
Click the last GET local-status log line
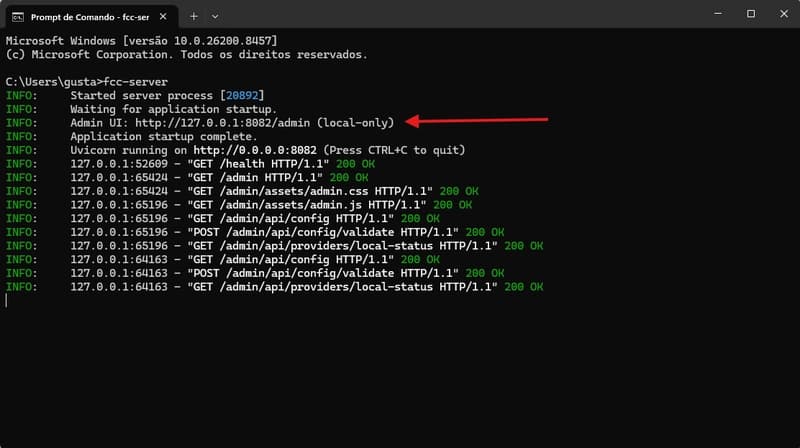coord(274,287)
